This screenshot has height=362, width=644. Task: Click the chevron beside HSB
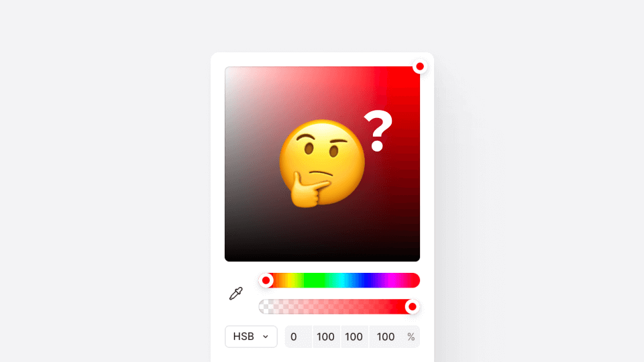coord(266,337)
